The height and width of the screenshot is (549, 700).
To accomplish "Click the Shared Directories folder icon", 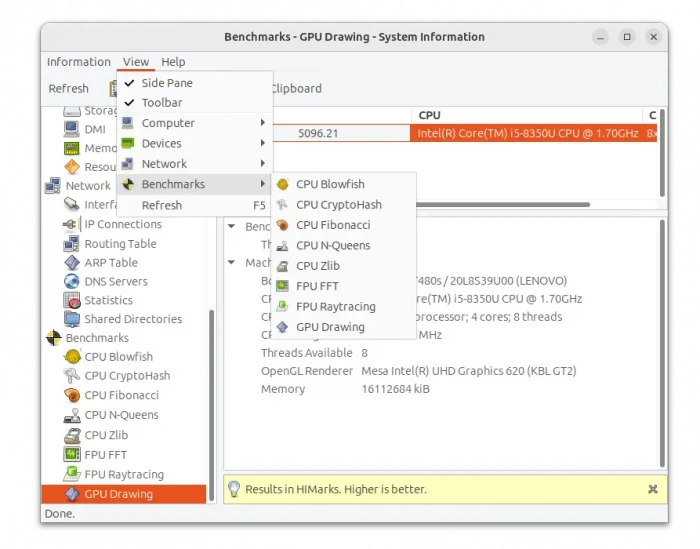I will (72, 319).
